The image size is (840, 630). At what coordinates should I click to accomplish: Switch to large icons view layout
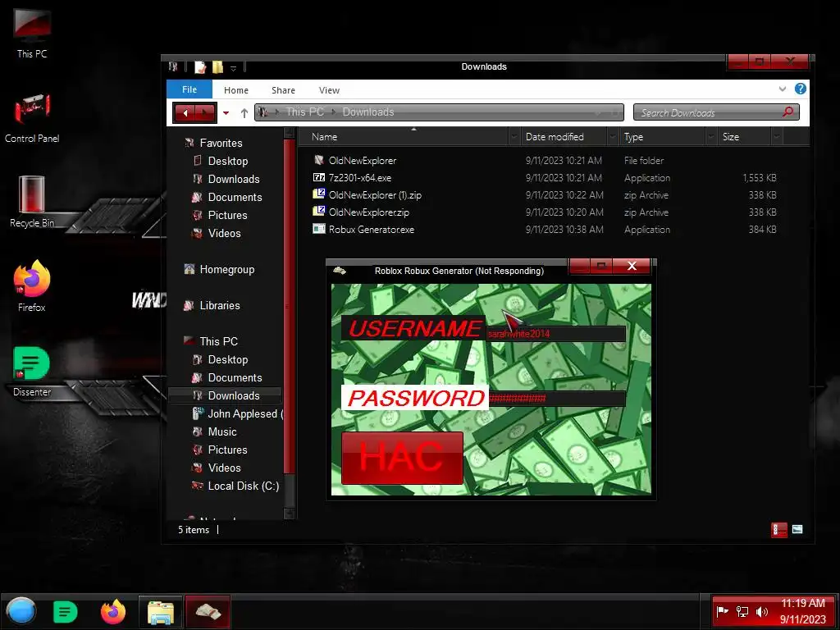[x=797, y=529]
